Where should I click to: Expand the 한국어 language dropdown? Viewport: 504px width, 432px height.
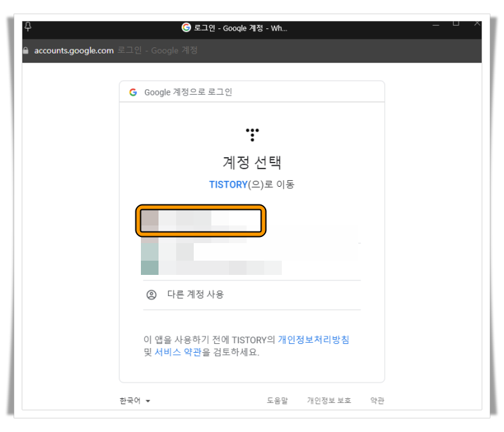pos(135,401)
